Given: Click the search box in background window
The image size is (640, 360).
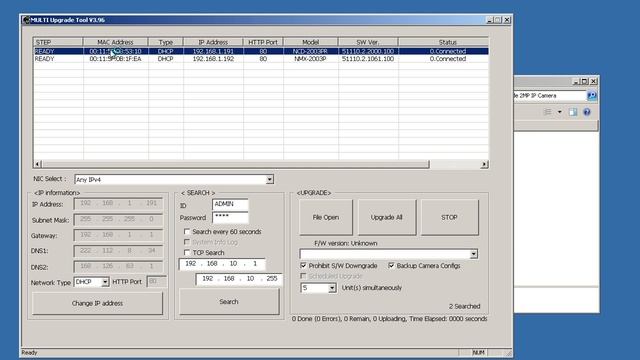Looking at the screenshot, I should (550, 96).
